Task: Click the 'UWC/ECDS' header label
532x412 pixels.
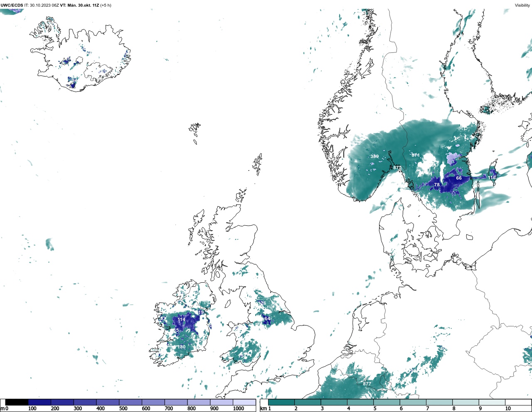Action: pos(12,5)
